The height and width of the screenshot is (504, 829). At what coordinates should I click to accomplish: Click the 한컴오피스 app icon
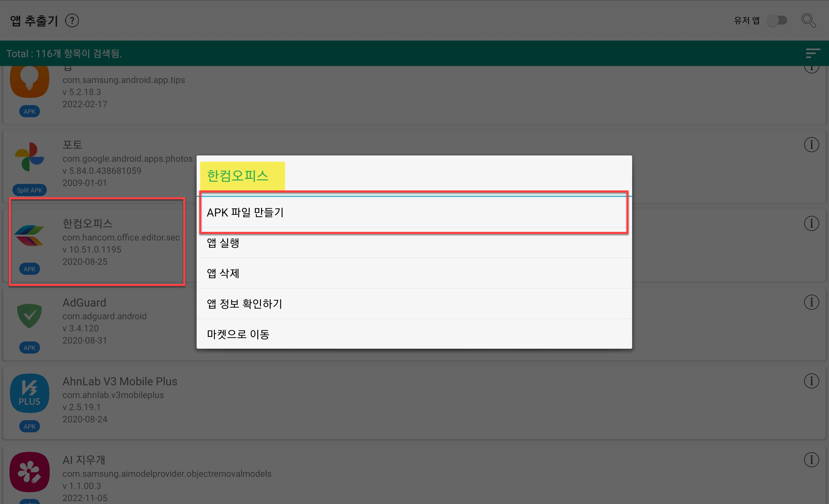(x=30, y=235)
